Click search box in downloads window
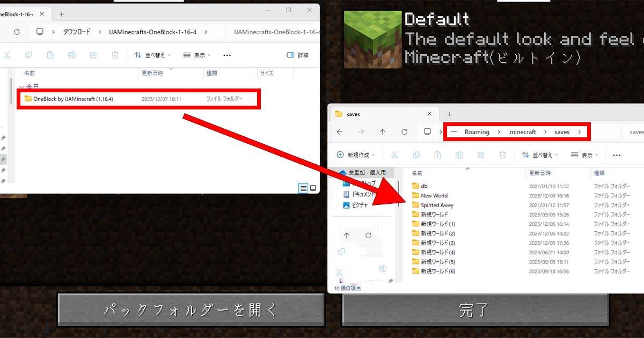 (275, 32)
